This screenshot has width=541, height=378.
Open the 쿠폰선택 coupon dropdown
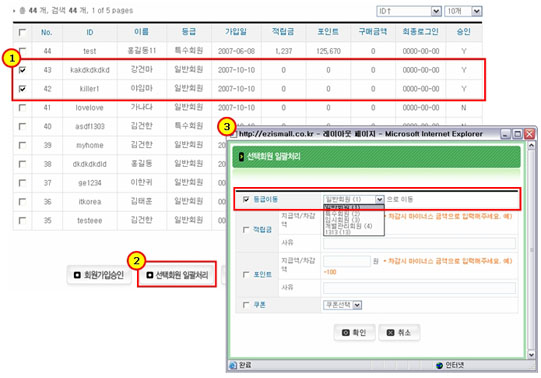342,305
